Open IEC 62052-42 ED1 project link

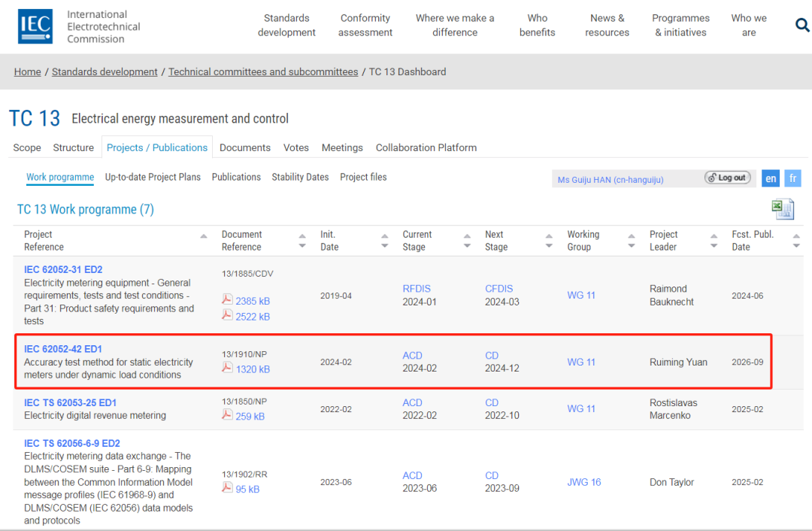coord(63,349)
